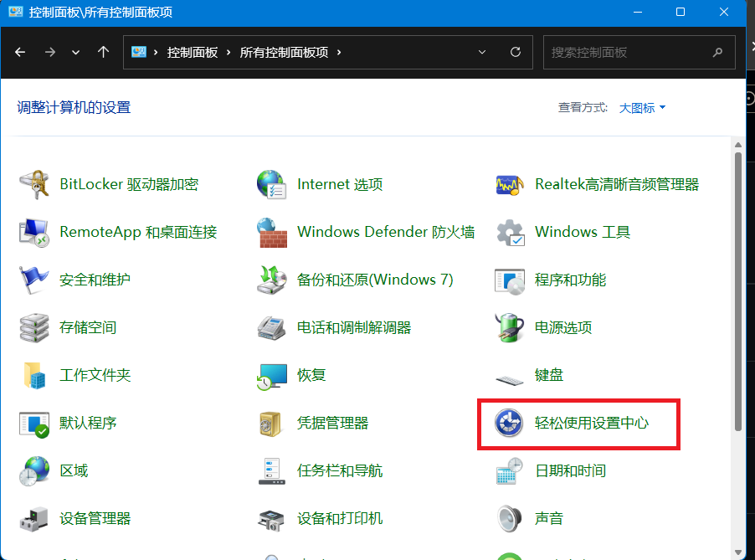The width and height of the screenshot is (755, 560).
Task: Click the 恢复 text label
Action: point(311,375)
